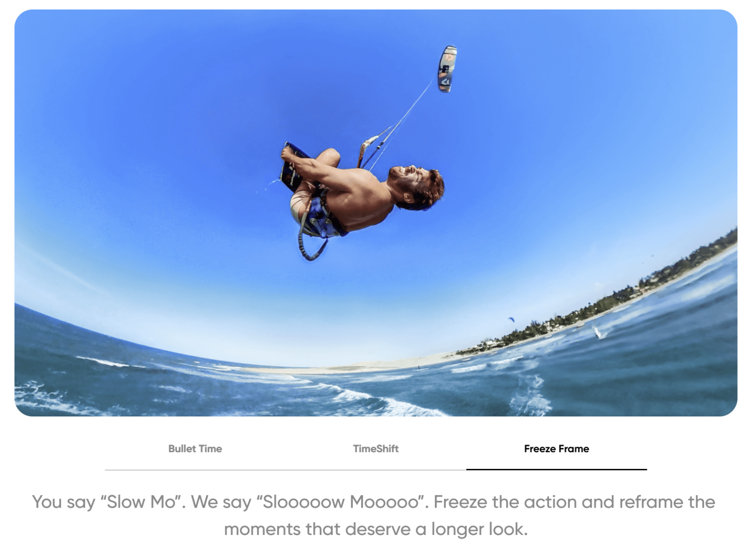756x544 pixels.
Task: Click the large kite in the sky
Action: [x=447, y=69]
